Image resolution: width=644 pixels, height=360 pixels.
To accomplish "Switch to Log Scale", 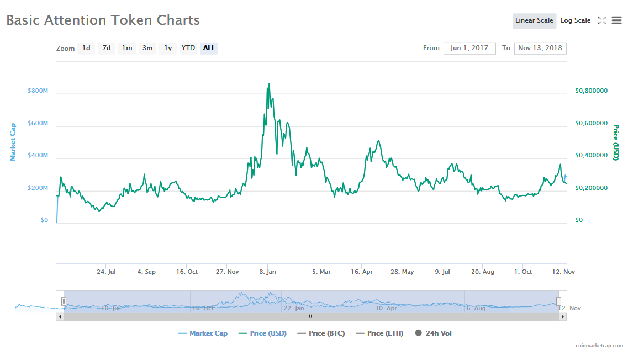I will tap(576, 20).
